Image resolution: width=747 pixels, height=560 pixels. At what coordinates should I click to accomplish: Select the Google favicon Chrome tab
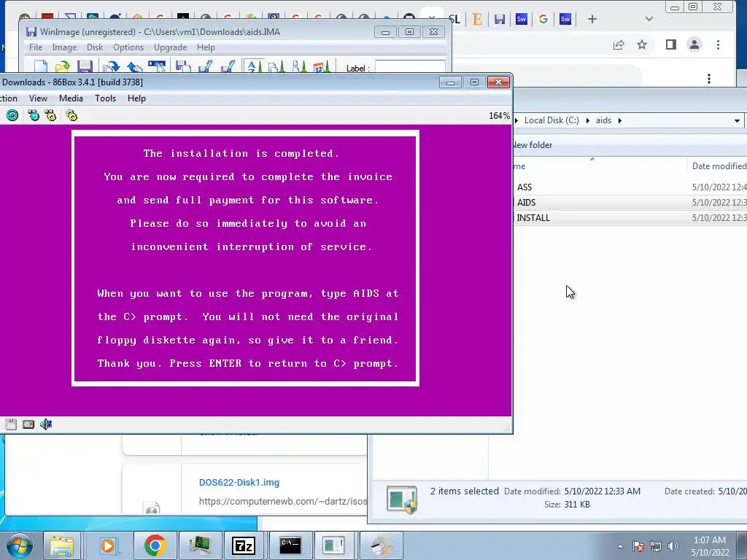[x=543, y=19]
